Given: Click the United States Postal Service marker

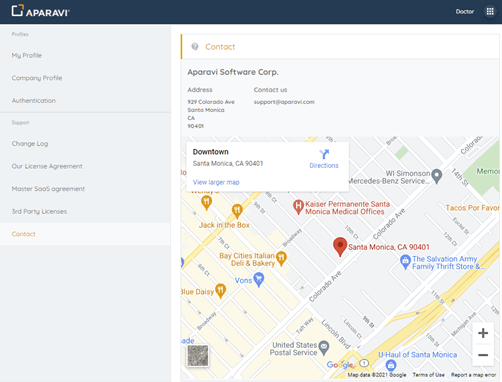Looking at the screenshot, I should click(324, 348).
